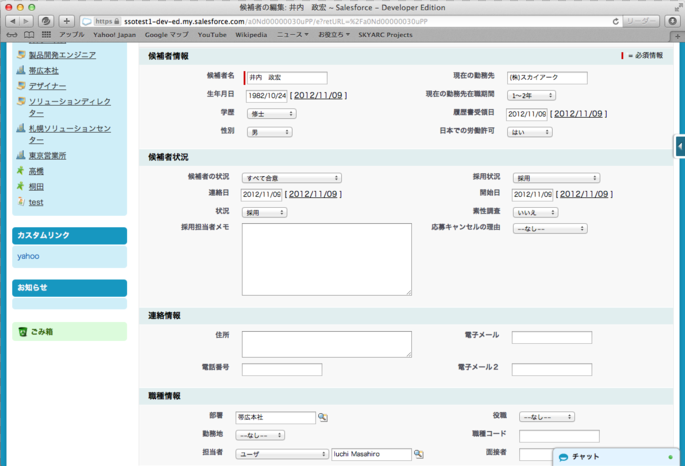Click the date link beside 生年月日

click(x=319, y=96)
